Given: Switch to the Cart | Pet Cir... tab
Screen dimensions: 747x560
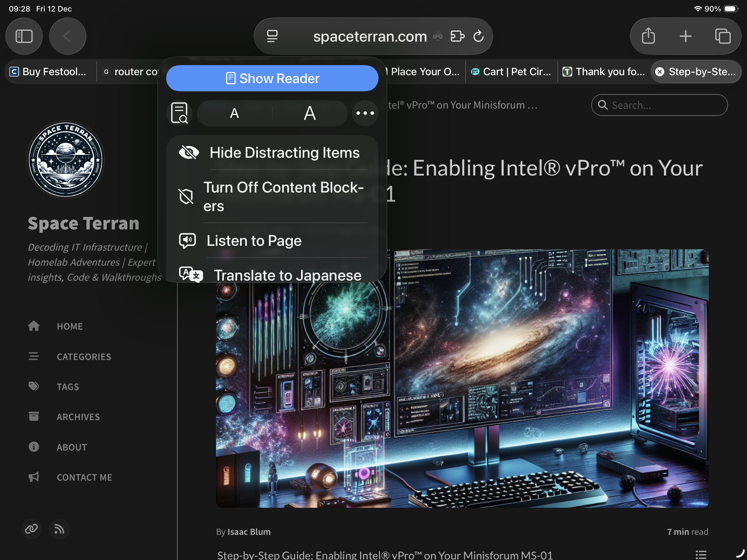Looking at the screenshot, I should (511, 72).
